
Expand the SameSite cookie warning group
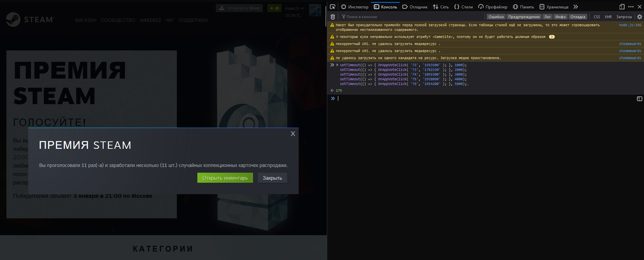click(337, 37)
